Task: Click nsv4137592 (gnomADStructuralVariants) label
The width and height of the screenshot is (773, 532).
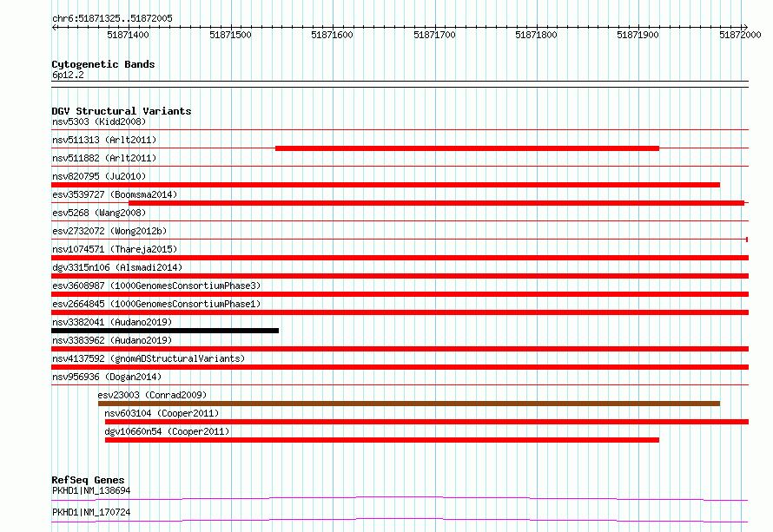Action: click(149, 358)
